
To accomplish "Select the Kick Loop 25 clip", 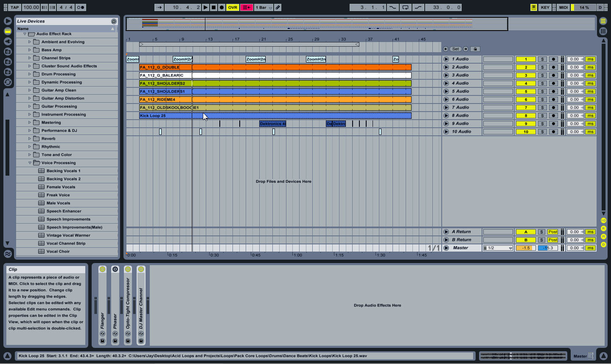I will pos(275,115).
